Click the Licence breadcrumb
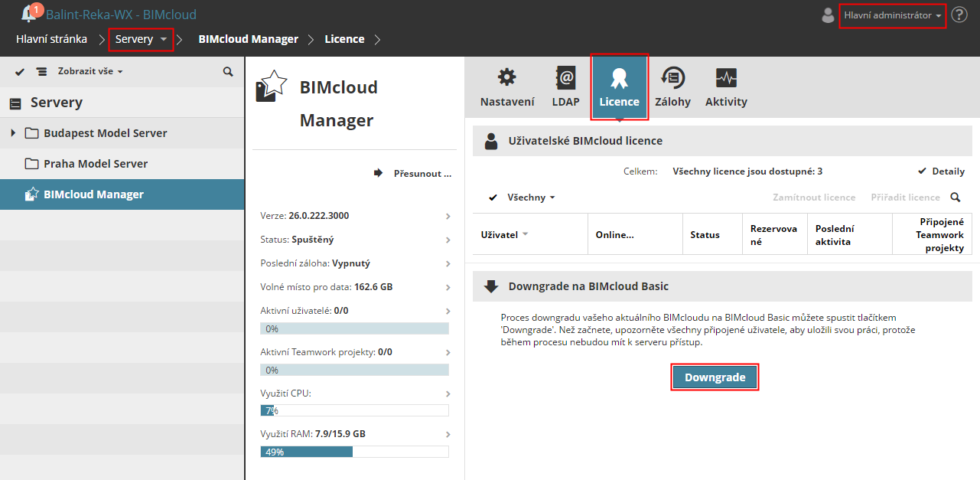This screenshot has height=480, width=980. (x=344, y=39)
